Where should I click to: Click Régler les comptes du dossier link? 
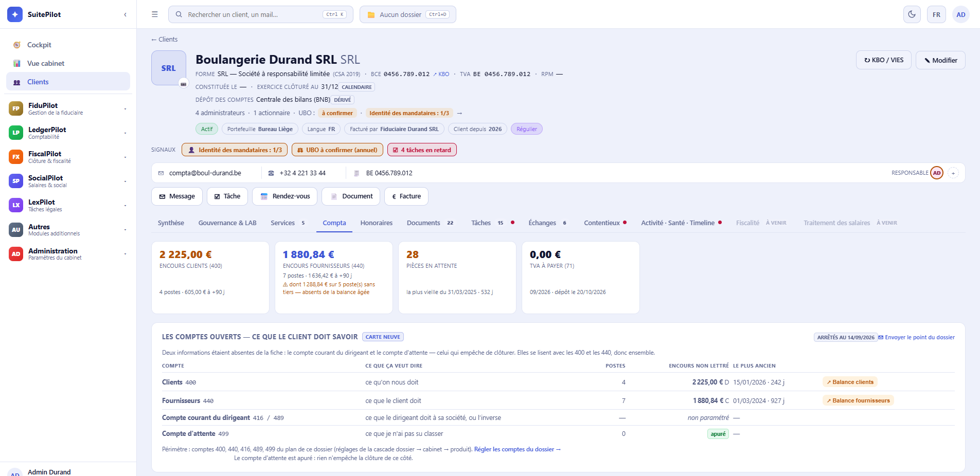coord(517,449)
